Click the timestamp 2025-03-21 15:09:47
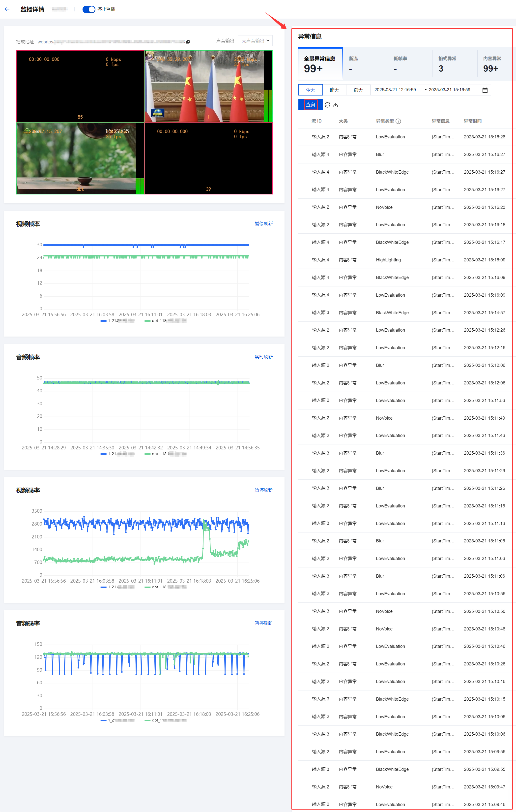 [484, 787]
